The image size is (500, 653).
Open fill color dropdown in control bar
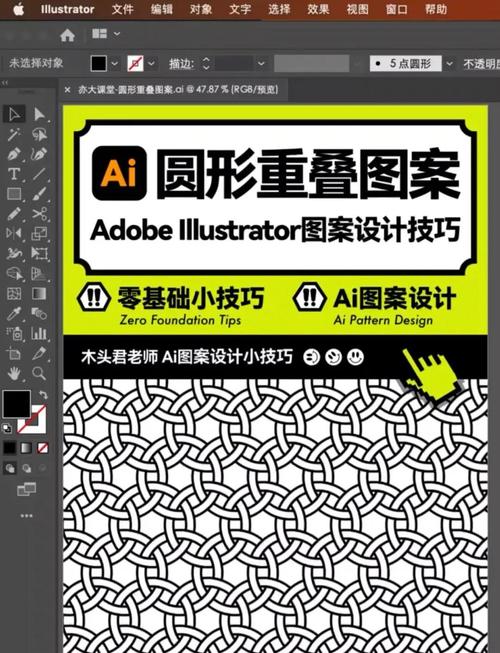pos(114,64)
